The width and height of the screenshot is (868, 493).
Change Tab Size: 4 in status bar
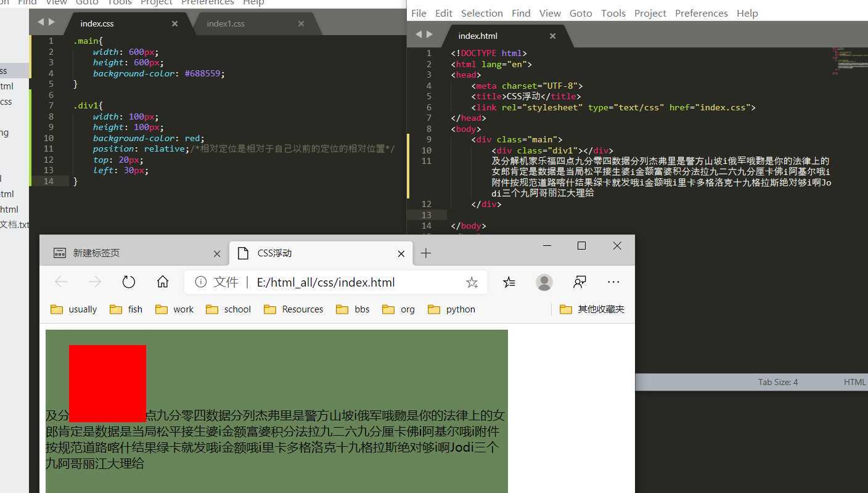point(778,382)
